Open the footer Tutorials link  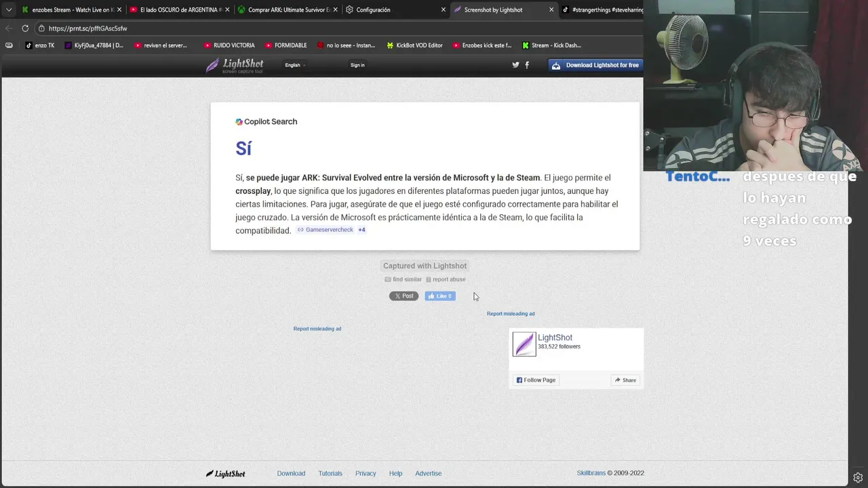point(330,474)
